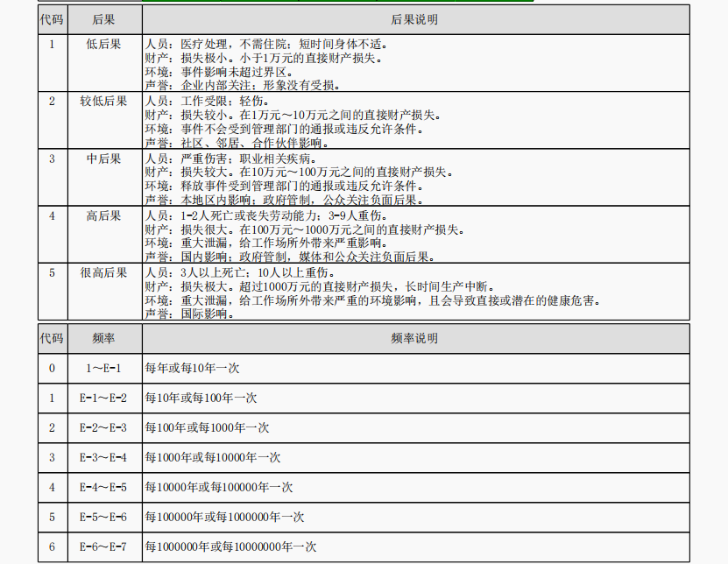Screen dimensions: 728x564
Task: Click the line 1-2人死亡或丧失劳动能力
Action: click(266, 215)
